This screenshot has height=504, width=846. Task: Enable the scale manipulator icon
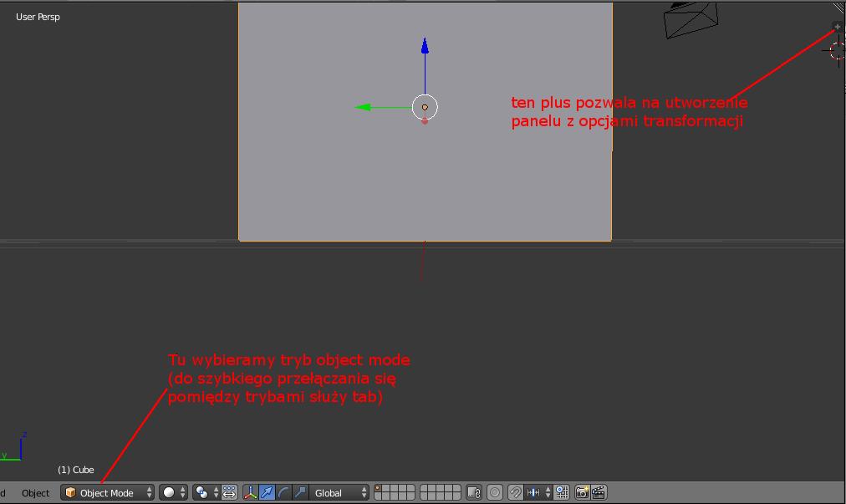click(300, 492)
